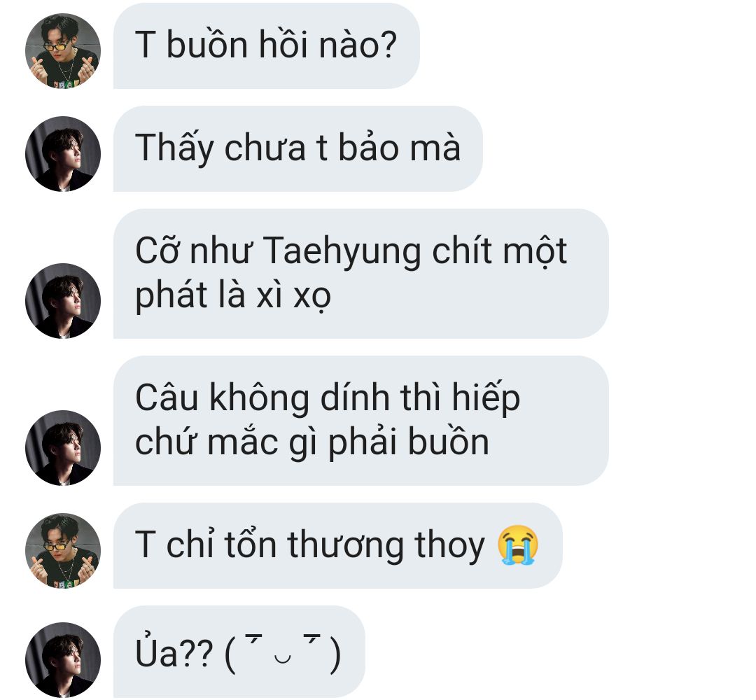Click the word "buồn" in the first message
The image size is (756, 700).
tap(206, 44)
